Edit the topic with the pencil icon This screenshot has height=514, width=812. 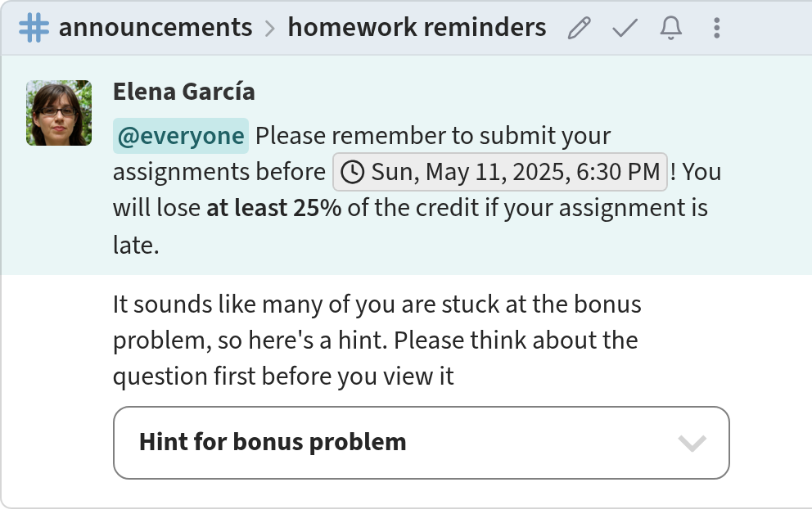(x=579, y=28)
